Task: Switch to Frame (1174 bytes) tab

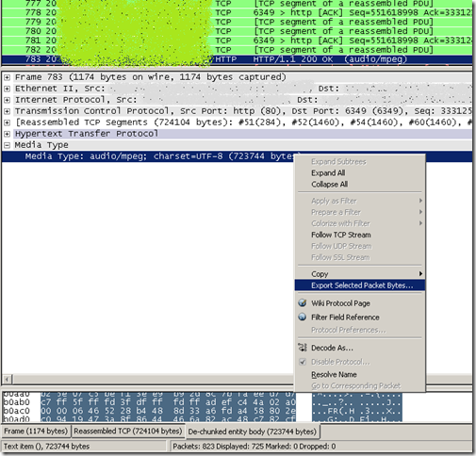Action: click(36, 432)
